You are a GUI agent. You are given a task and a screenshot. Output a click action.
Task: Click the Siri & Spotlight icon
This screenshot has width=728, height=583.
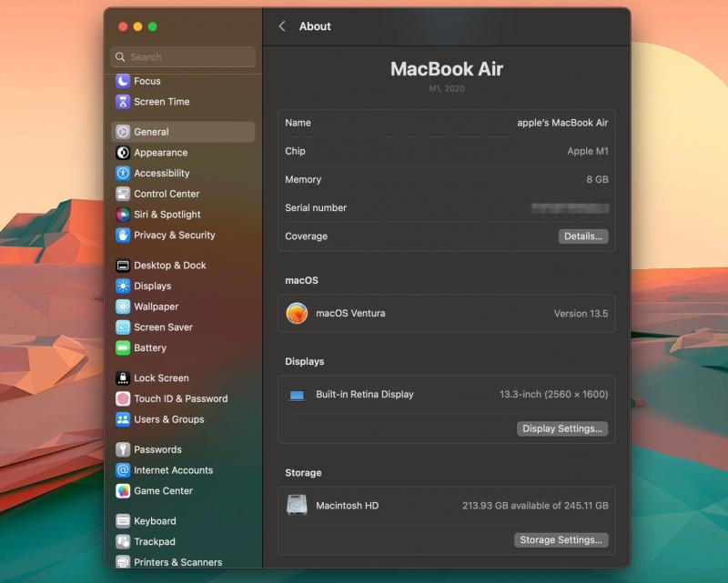(x=123, y=215)
